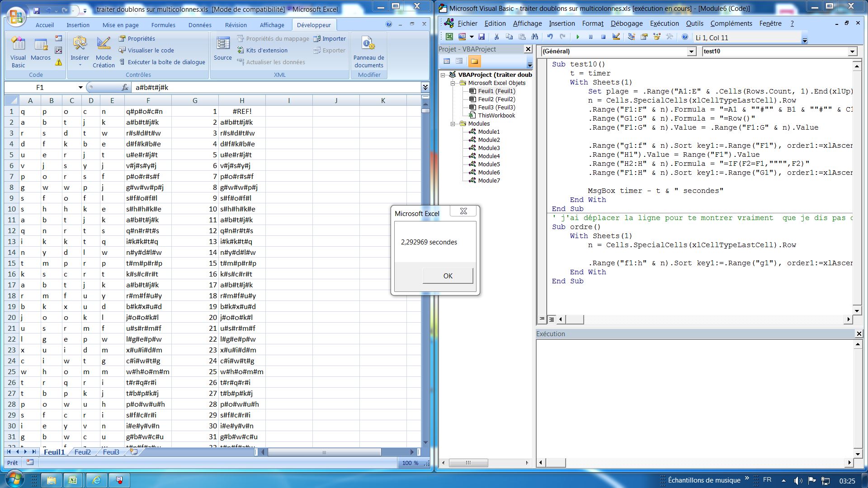Select Feuil1 (Feuil1) in the project tree

pyautogui.click(x=496, y=91)
